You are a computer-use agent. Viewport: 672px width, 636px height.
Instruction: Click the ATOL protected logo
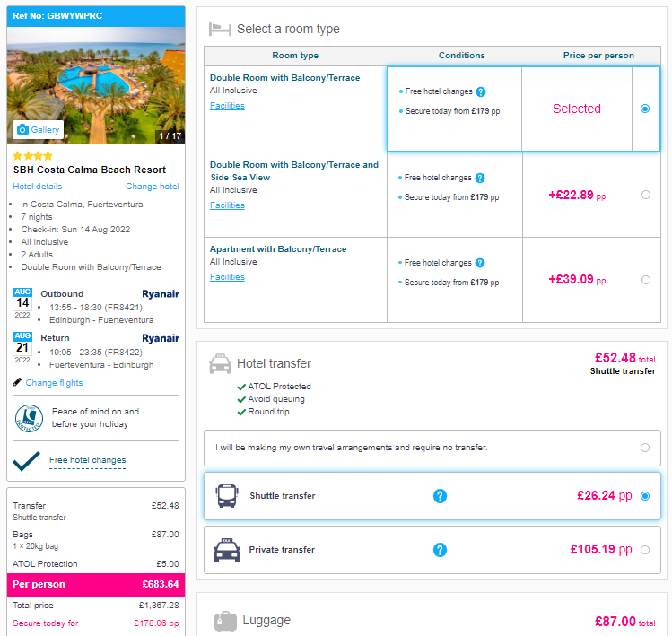tap(29, 418)
